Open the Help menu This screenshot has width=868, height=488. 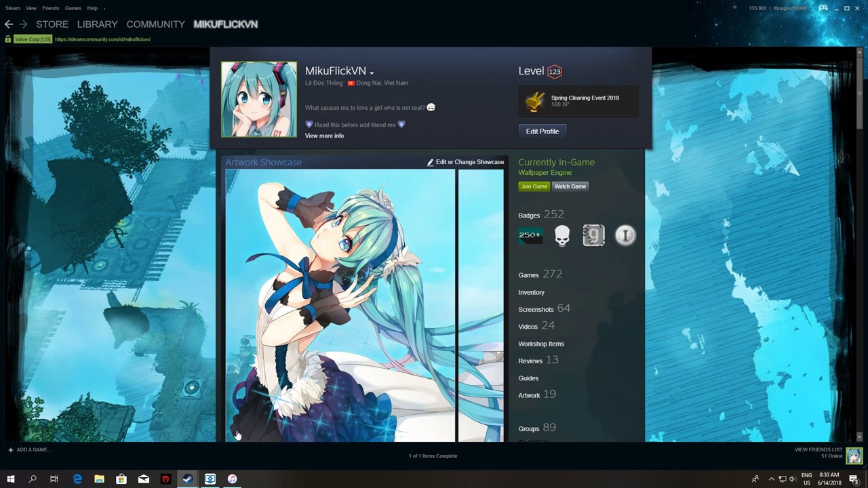(92, 8)
